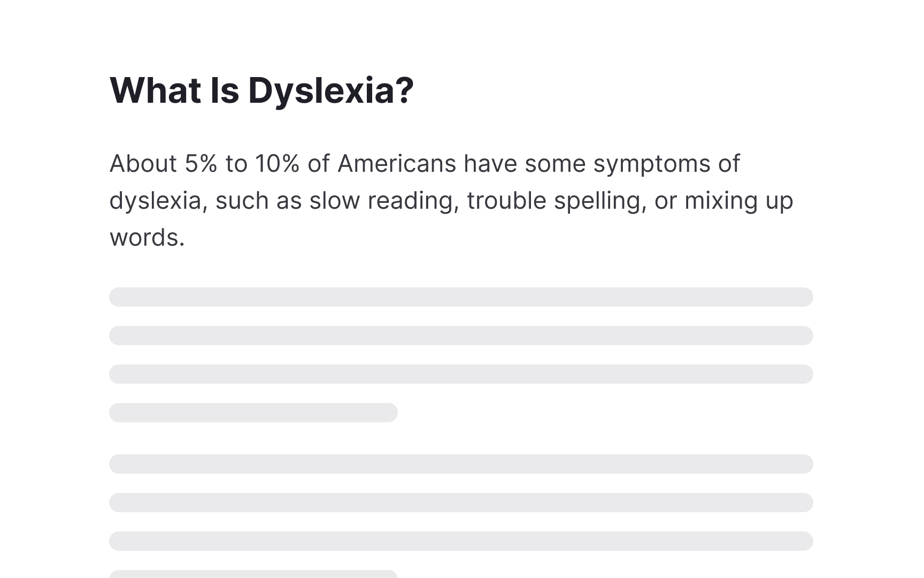Click the first bar of second placeholder group
The width and height of the screenshot is (924, 578).
point(461,464)
